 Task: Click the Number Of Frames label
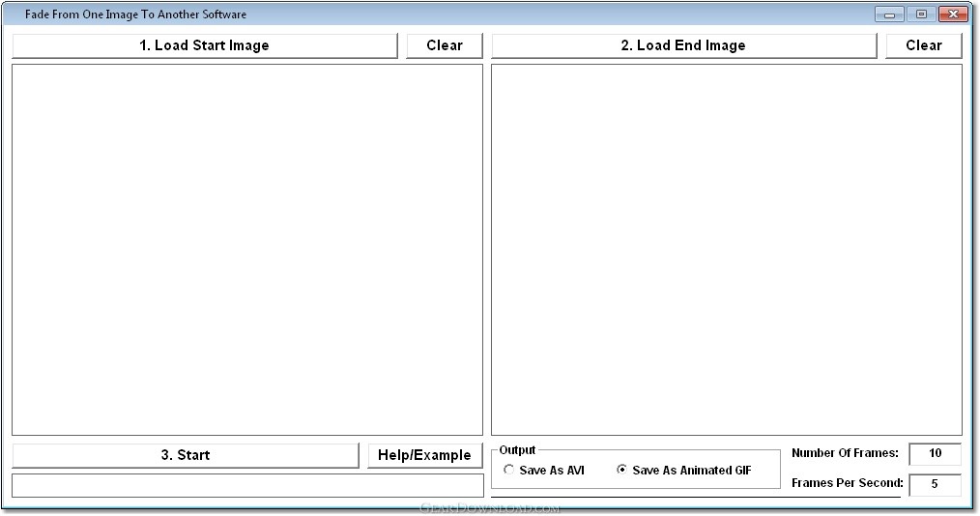pos(845,453)
